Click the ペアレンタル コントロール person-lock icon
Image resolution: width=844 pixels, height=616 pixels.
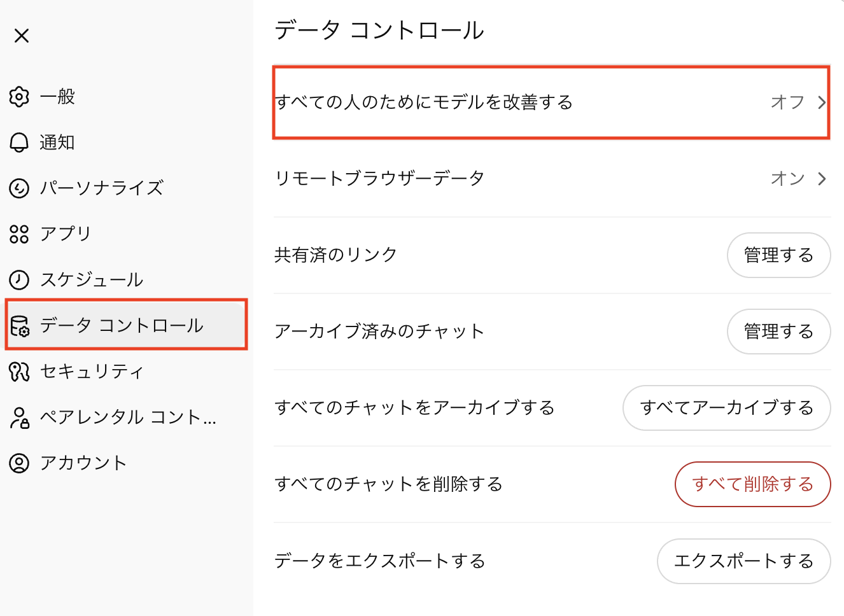(19, 417)
